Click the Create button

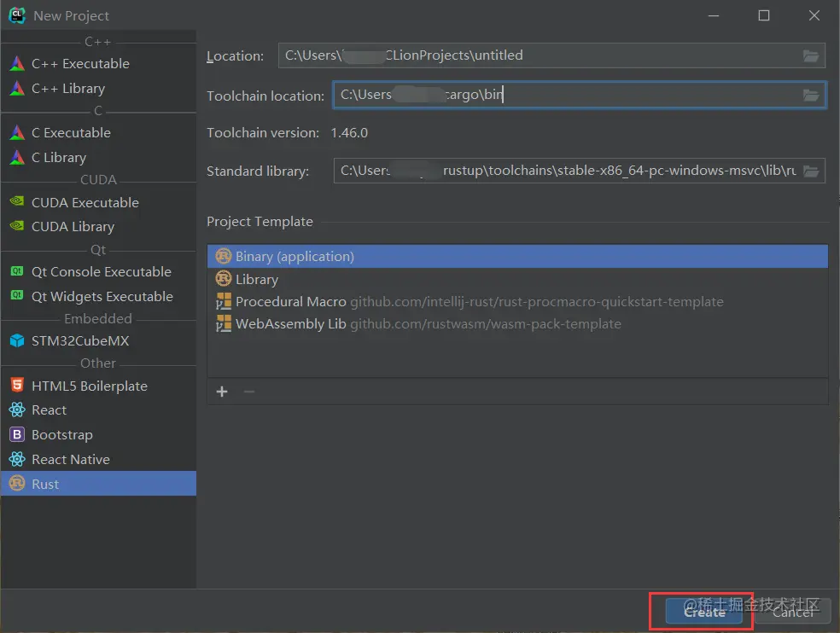click(x=704, y=612)
